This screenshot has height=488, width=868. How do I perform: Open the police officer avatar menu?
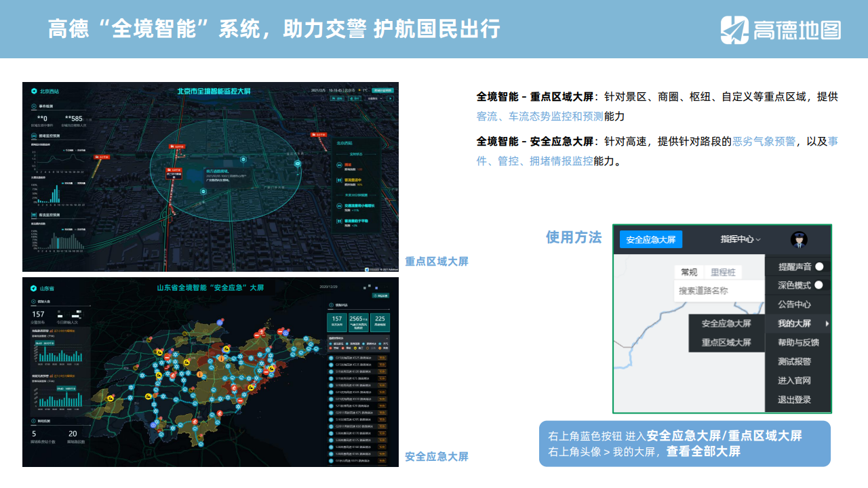[799, 239]
